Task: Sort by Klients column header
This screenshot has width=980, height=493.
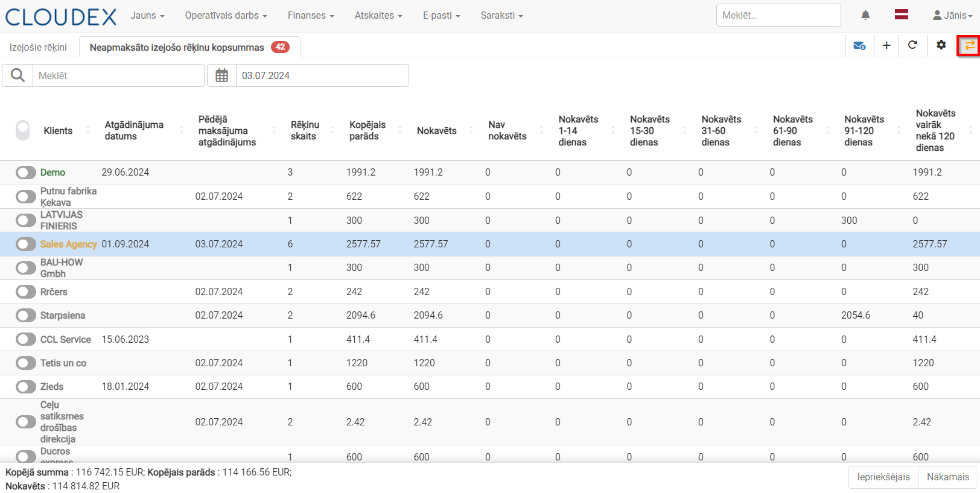Action: point(58,131)
